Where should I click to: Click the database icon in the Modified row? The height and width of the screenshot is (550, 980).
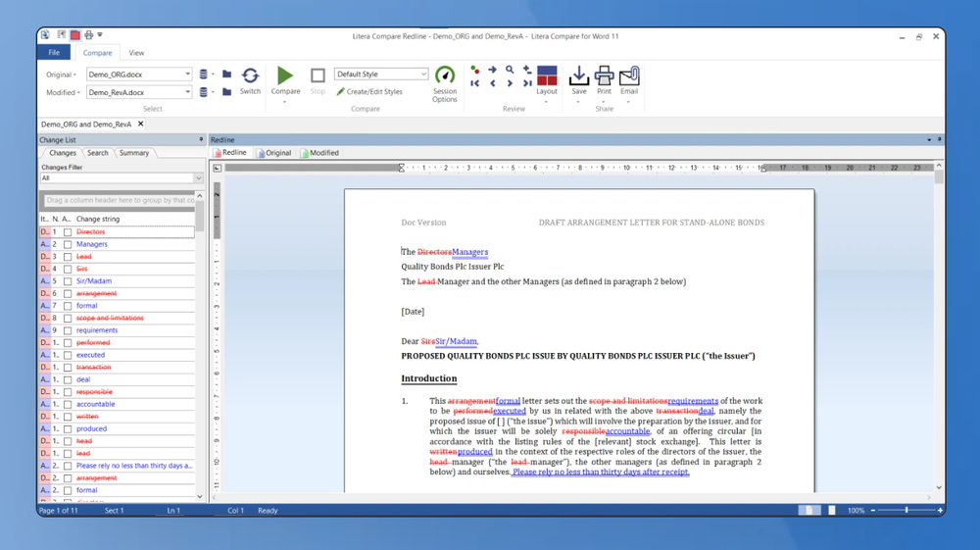click(x=203, y=92)
